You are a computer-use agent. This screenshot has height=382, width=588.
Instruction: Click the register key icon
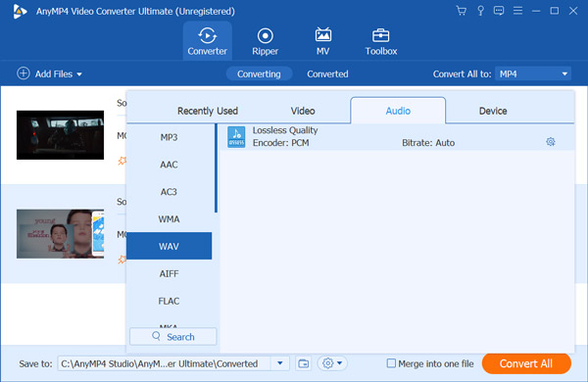tap(480, 11)
